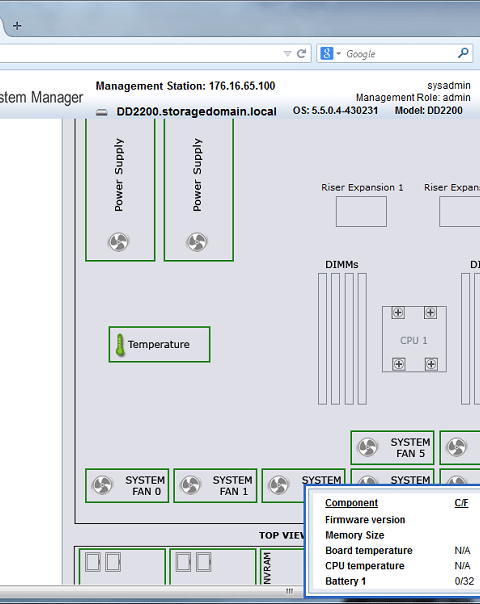The image size is (480, 604).
Task: Open a new browser tab with plus button
Action: click(17, 26)
